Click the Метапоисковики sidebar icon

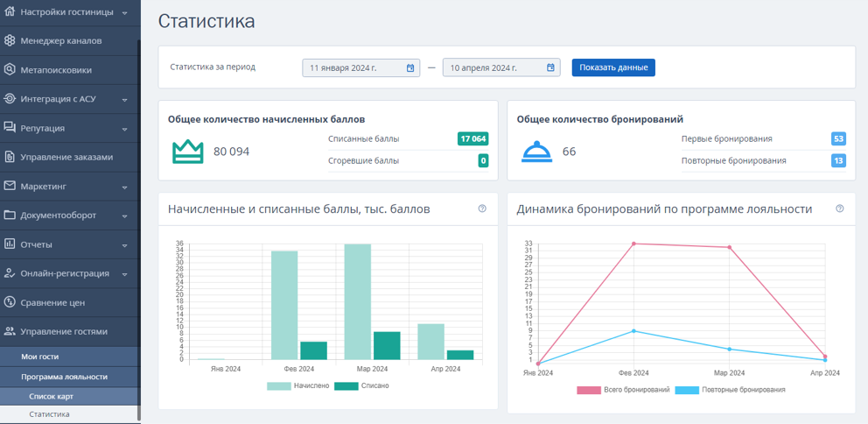(x=10, y=70)
